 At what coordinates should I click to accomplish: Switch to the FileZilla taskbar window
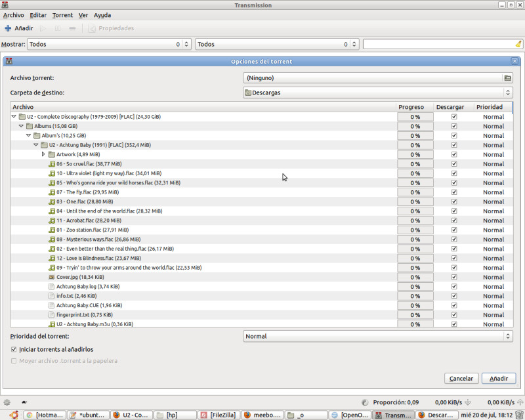(x=219, y=415)
